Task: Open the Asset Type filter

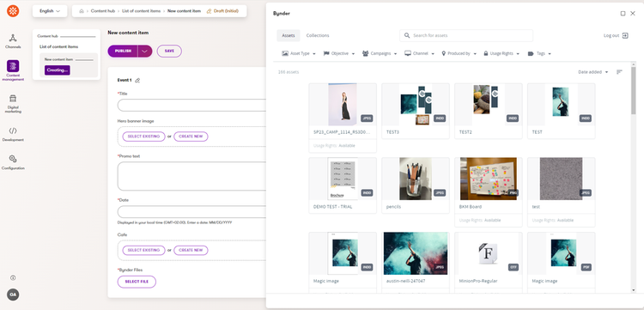Action: tap(299, 54)
